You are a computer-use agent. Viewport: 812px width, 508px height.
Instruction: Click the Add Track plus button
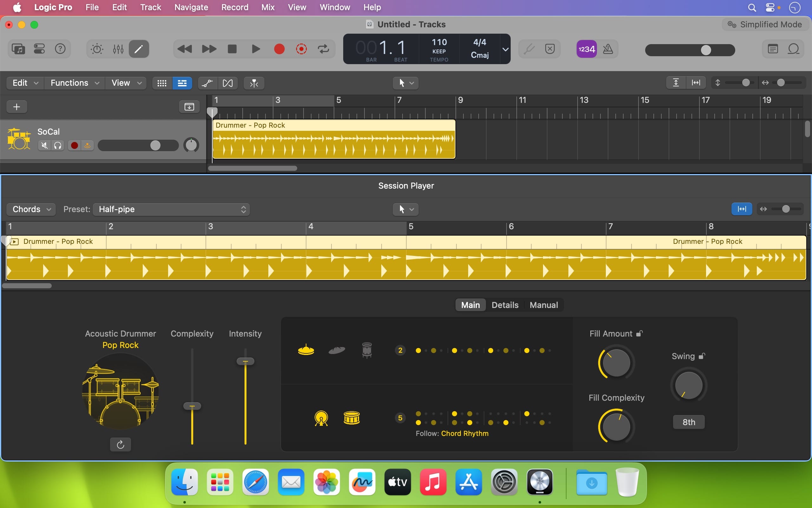click(x=17, y=107)
